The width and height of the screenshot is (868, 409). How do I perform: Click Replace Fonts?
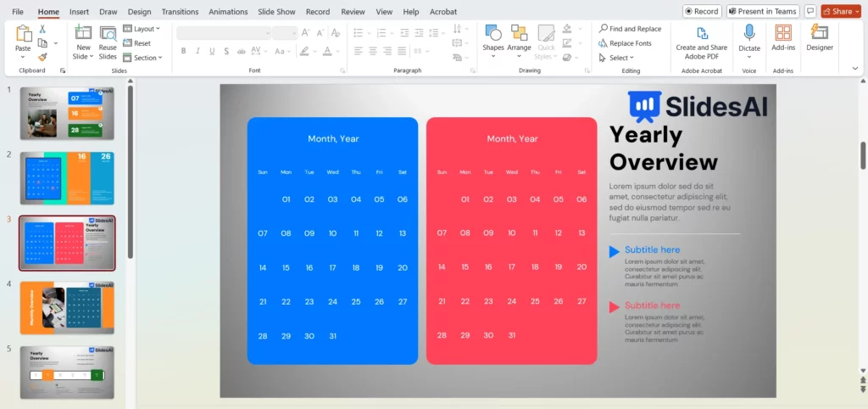click(x=625, y=43)
